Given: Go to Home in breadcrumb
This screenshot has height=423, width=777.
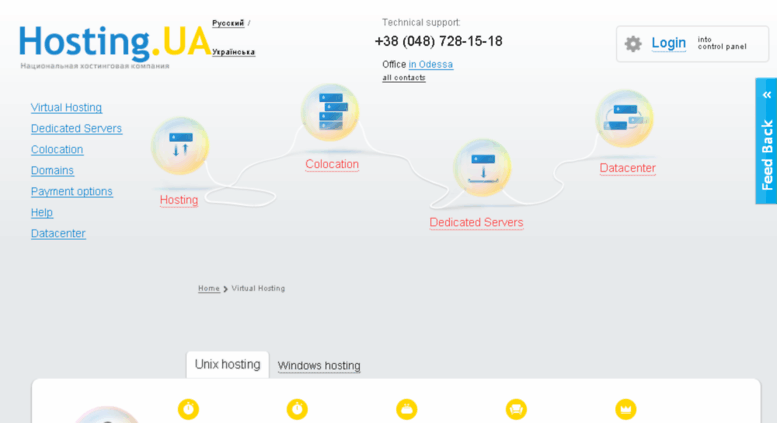Looking at the screenshot, I should click(209, 288).
